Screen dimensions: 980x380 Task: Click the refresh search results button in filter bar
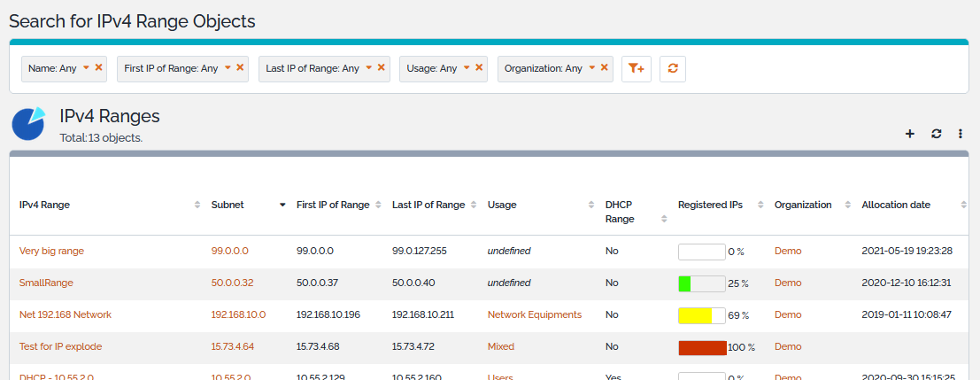(673, 69)
